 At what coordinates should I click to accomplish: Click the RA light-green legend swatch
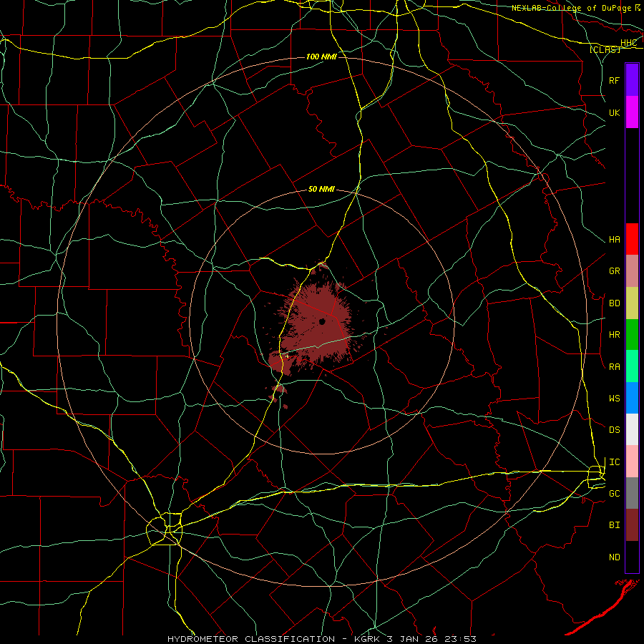[632, 366]
